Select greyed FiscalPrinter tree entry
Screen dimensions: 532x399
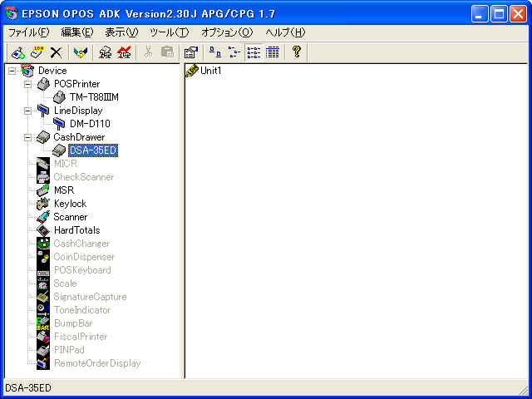point(81,337)
